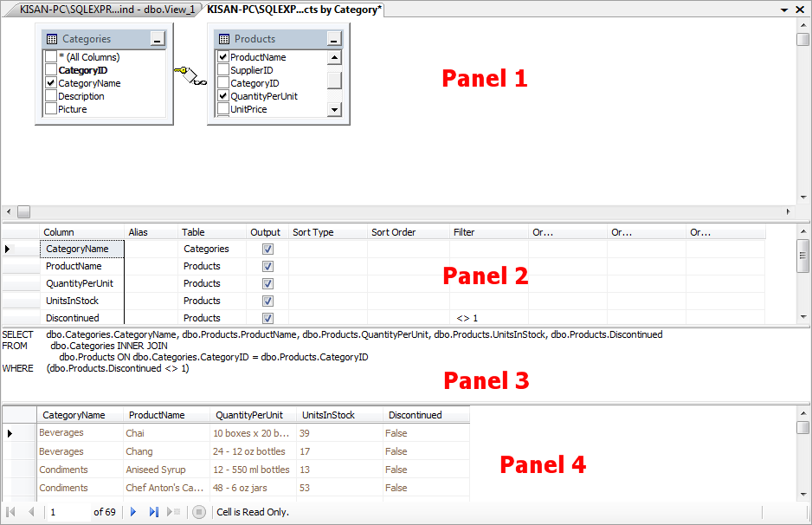
Task: Click the Products list scrollbar thumb
Action: (334, 81)
